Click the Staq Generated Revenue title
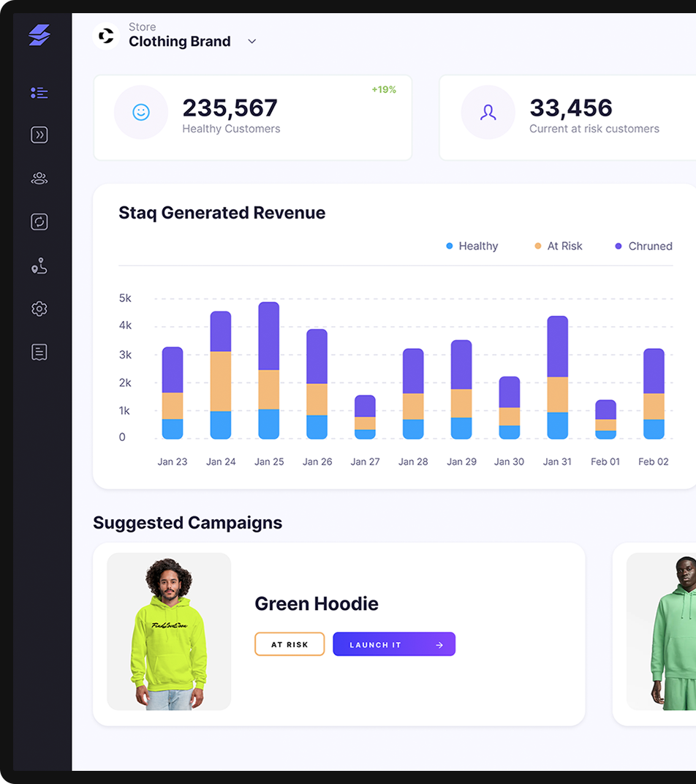The height and width of the screenshot is (784, 696). coord(222,213)
